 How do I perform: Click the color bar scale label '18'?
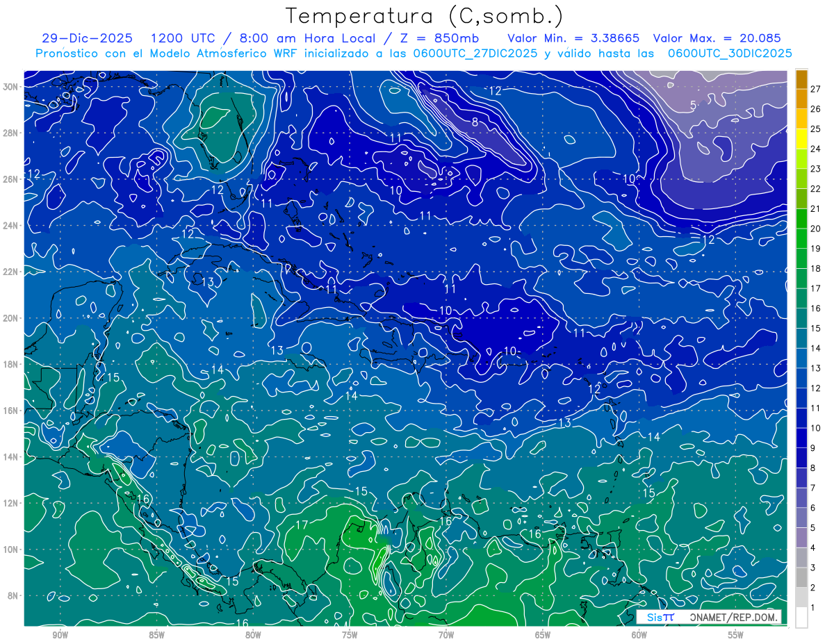(x=816, y=269)
